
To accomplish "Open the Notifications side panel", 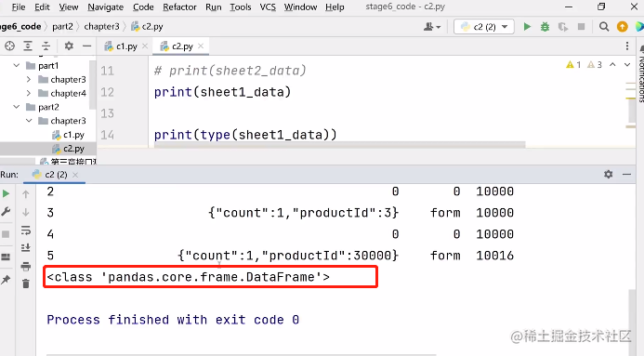I will [x=640, y=74].
